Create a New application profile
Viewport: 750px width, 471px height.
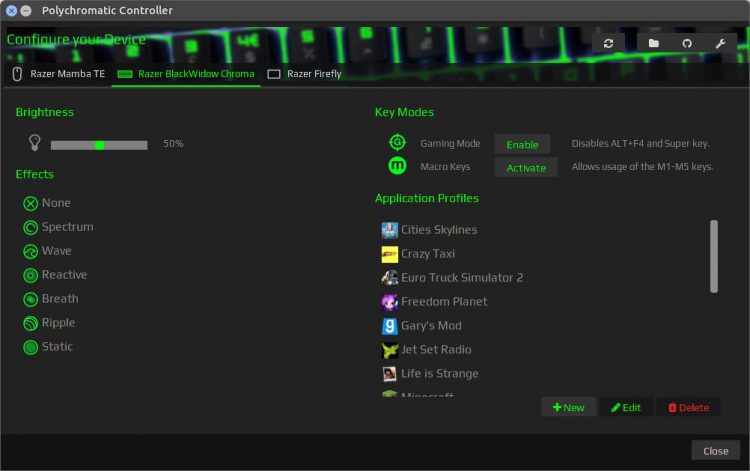click(568, 407)
